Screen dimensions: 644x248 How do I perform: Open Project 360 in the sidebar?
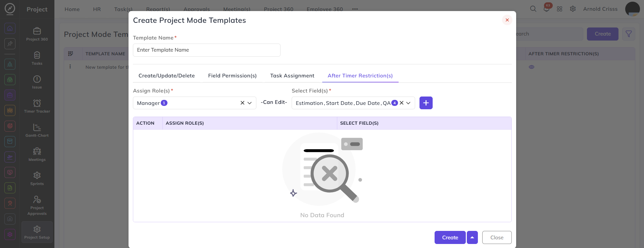tap(37, 34)
